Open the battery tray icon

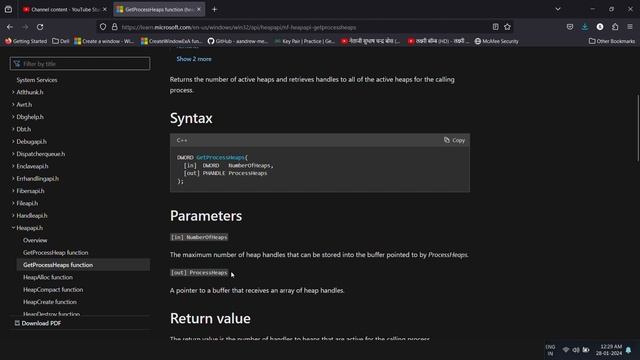pyautogui.click(x=586, y=350)
